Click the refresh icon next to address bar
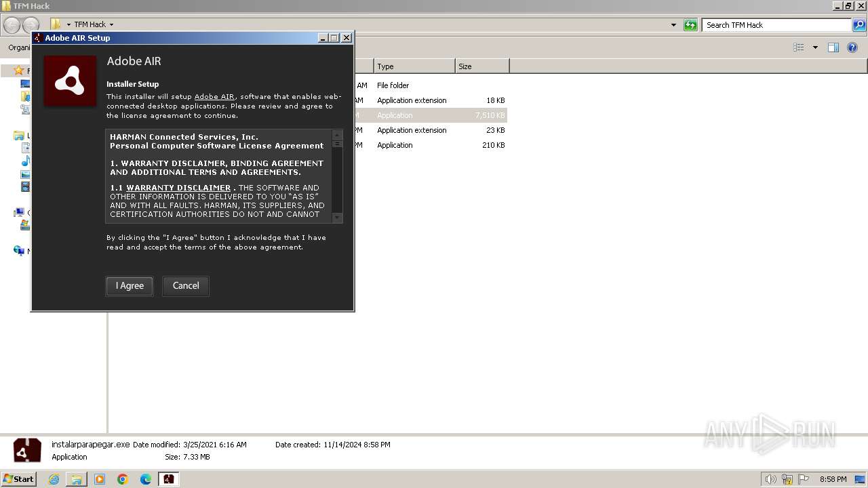This screenshot has height=488, width=868. pyautogui.click(x=690, y=25)
